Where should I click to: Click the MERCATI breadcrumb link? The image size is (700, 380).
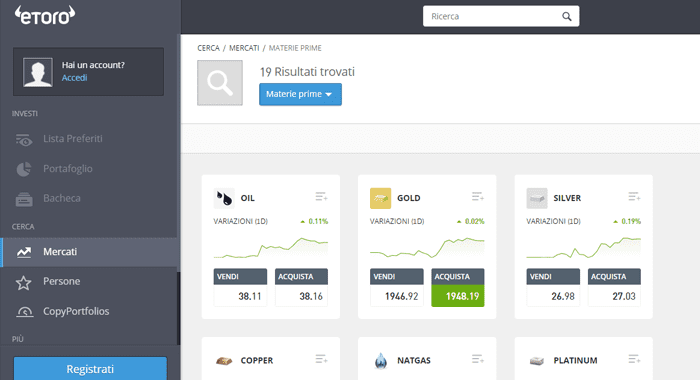click(244, 48)
